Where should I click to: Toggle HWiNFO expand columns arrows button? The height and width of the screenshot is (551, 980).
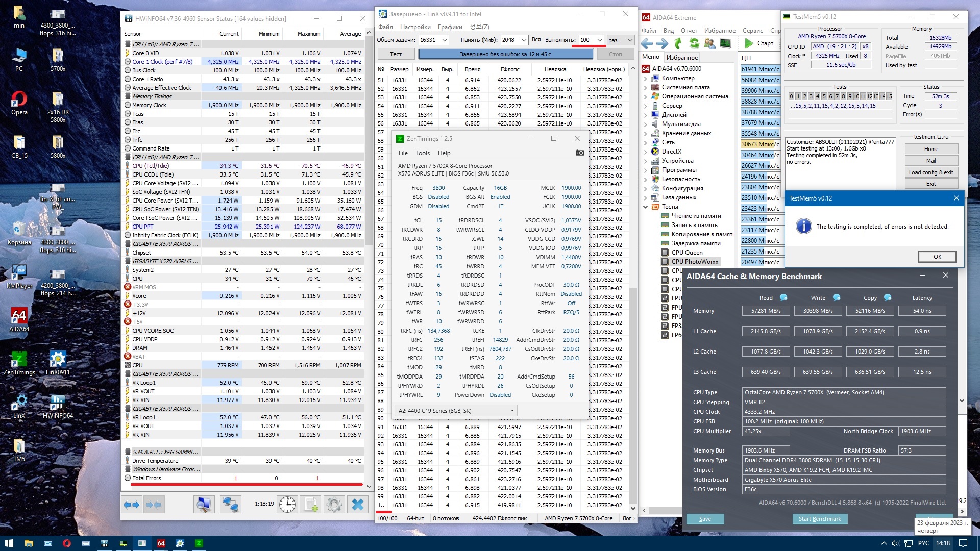[x=132, y=505]
